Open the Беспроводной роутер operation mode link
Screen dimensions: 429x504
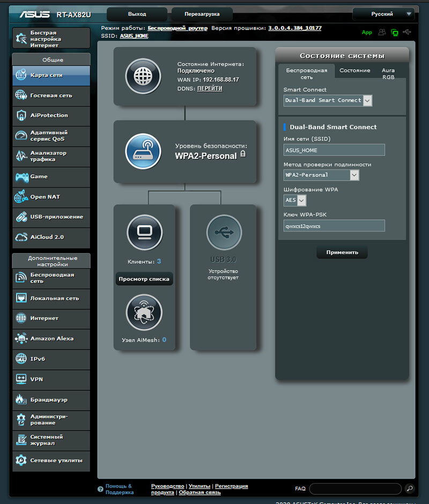[177, 28]
